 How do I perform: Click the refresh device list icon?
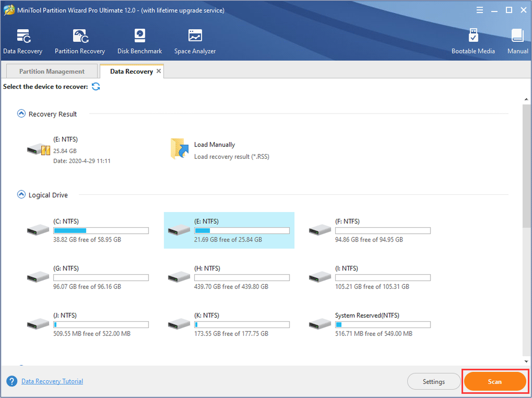point(96,87)
